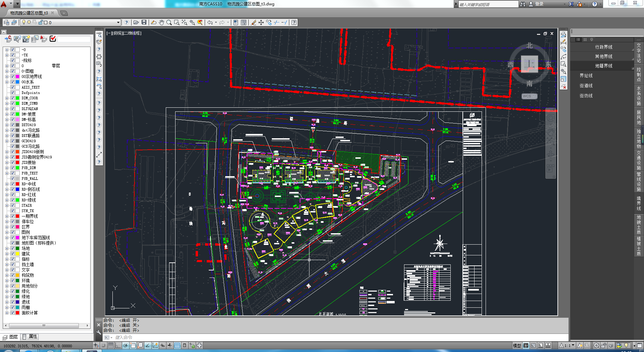This screenshot has width=644, height=352.
Task: Click the red C layer refresh icon
Action: (x=8, y=39)
